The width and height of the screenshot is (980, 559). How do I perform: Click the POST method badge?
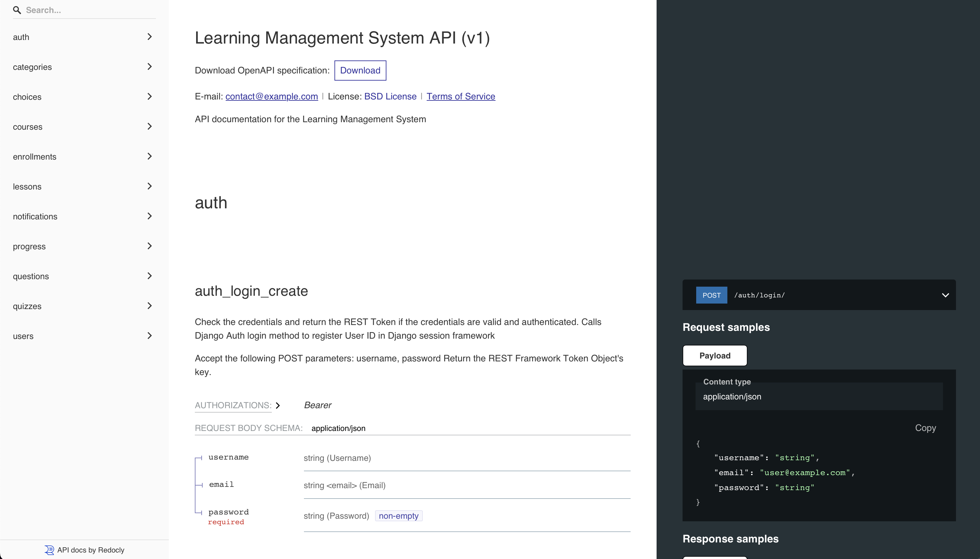coord(711,295)
